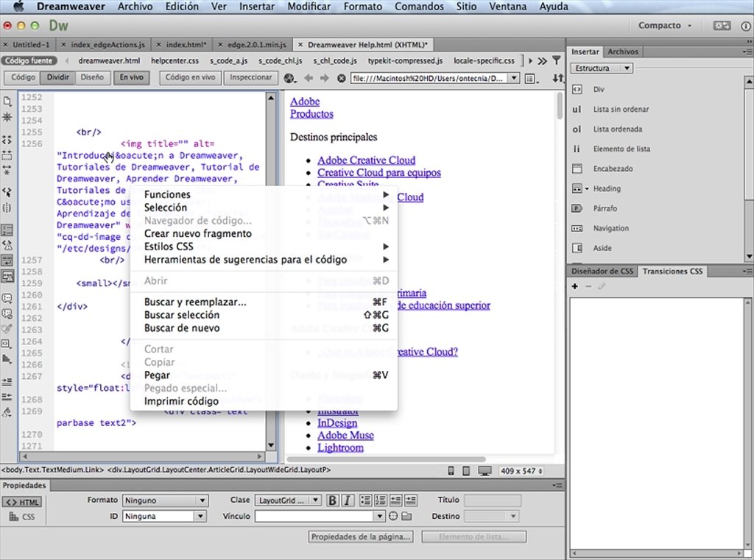The width and height of the screenshot is (754, 560).
Task: Toggle Código fuente source view
Action: point(29,60)
